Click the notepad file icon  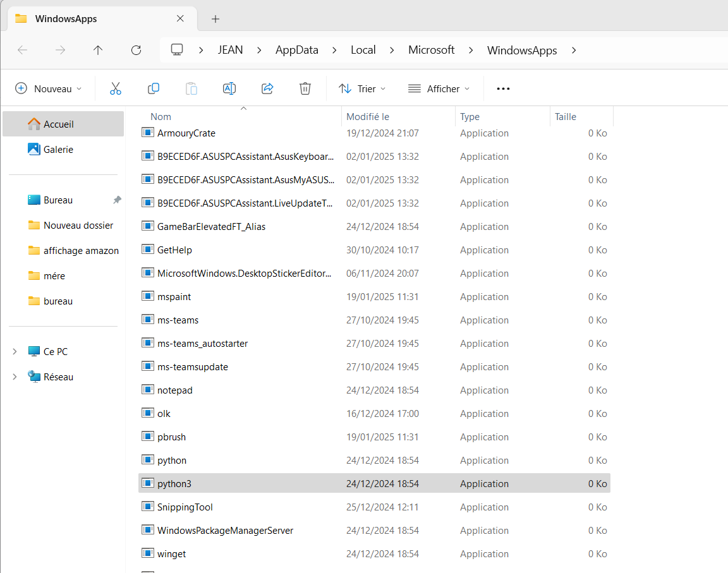click(148, 390)
